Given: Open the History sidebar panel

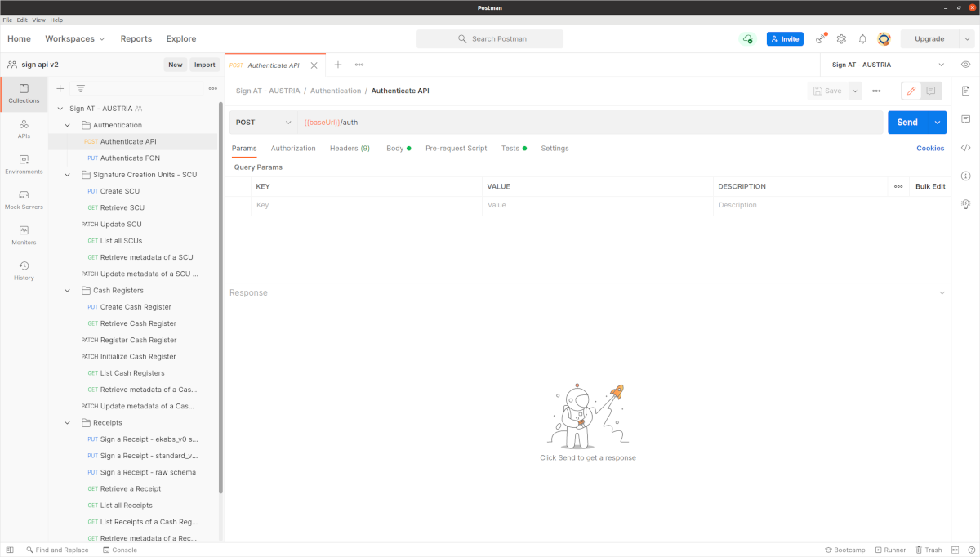Looking at the screenshot, I should tap(24, 270).
